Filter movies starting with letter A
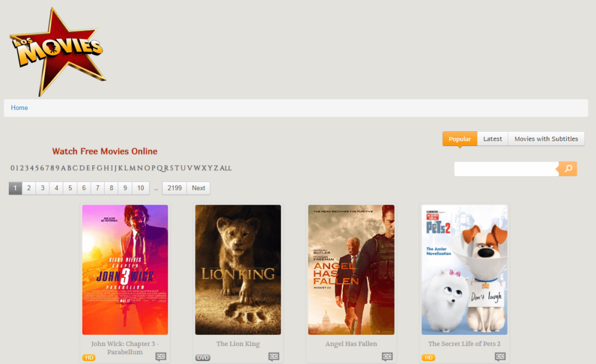Screen dimensions: 596x364 [63, 168]
